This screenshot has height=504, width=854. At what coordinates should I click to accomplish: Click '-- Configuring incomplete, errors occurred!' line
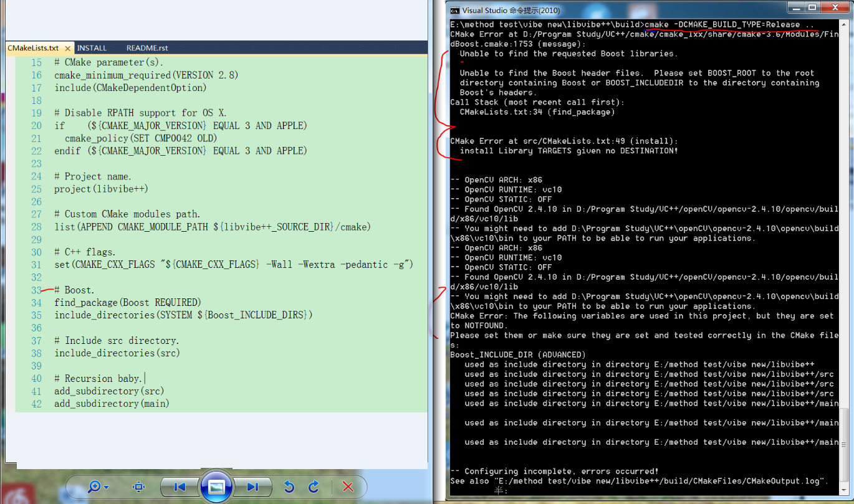click(554, 471)
